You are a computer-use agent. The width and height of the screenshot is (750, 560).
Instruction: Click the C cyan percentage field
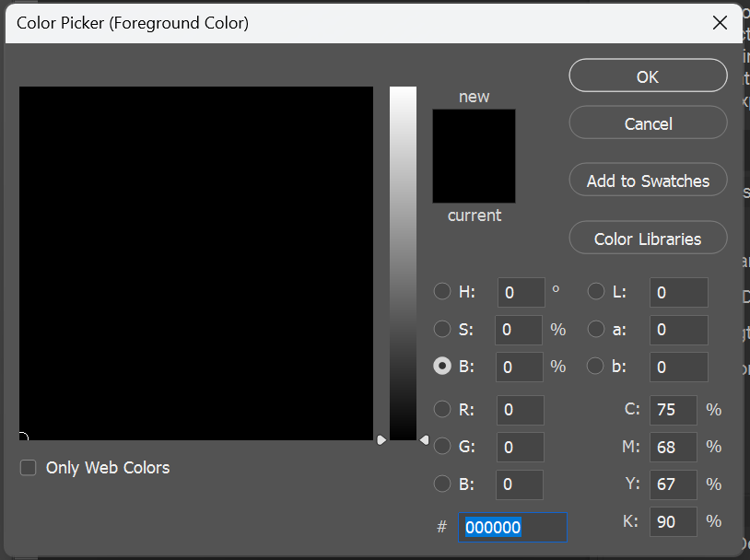(673, 410)
